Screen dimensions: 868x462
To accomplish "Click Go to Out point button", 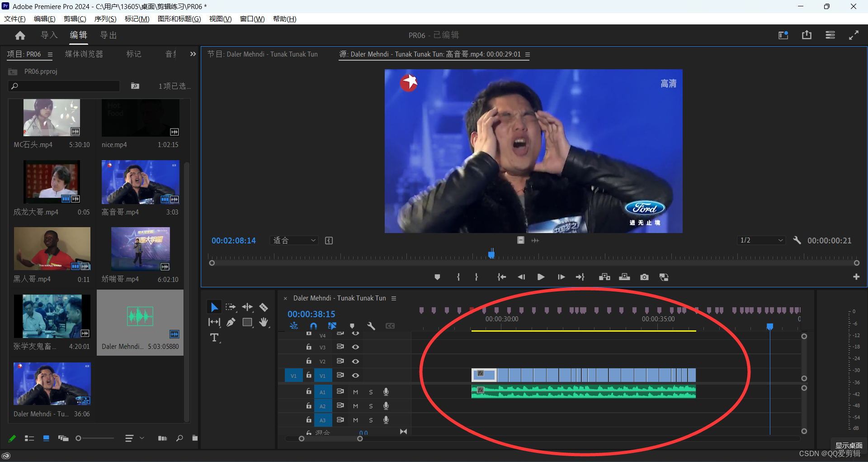I will (580, 277).
